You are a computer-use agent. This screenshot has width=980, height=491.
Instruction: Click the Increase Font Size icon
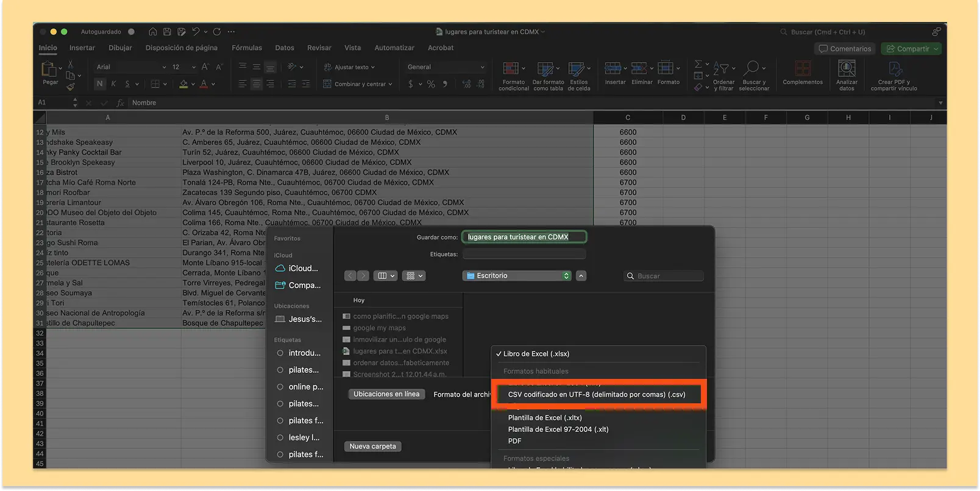[205, 67]
